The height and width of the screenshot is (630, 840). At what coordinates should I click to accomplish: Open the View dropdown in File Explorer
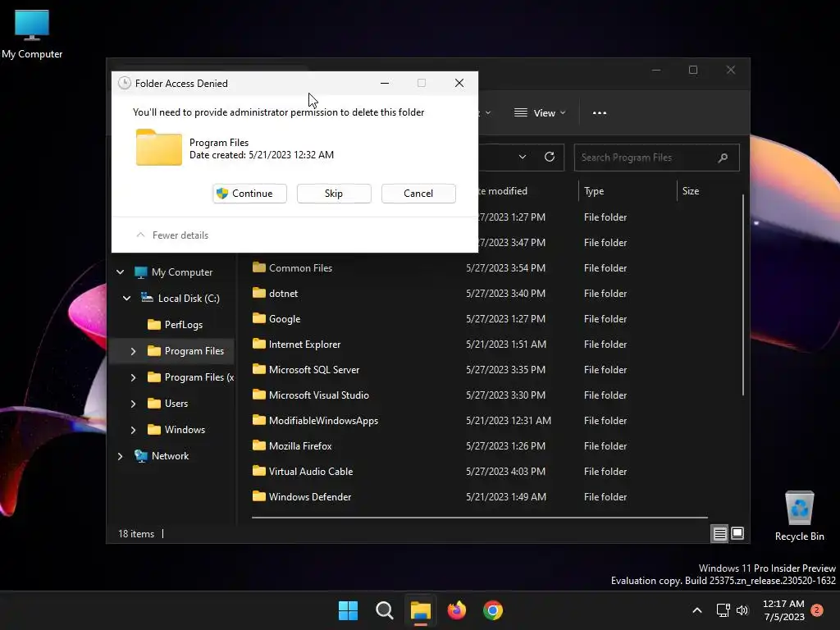point(540,113)
